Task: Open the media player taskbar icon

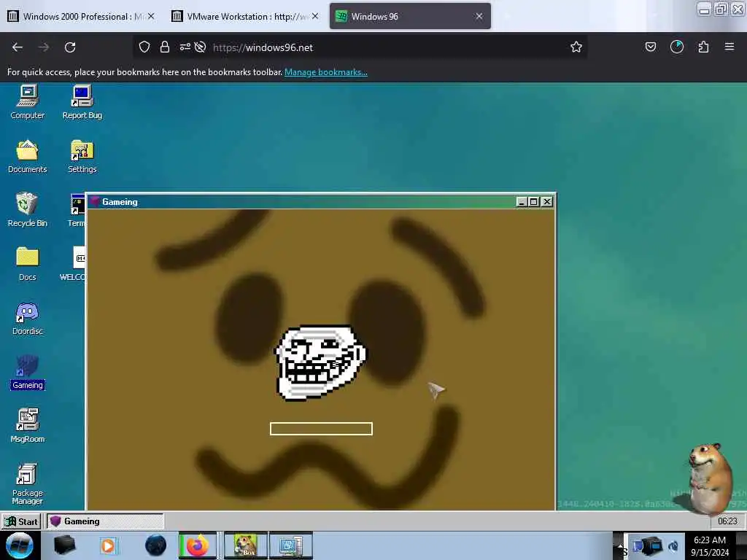Action: coord(108,545)
